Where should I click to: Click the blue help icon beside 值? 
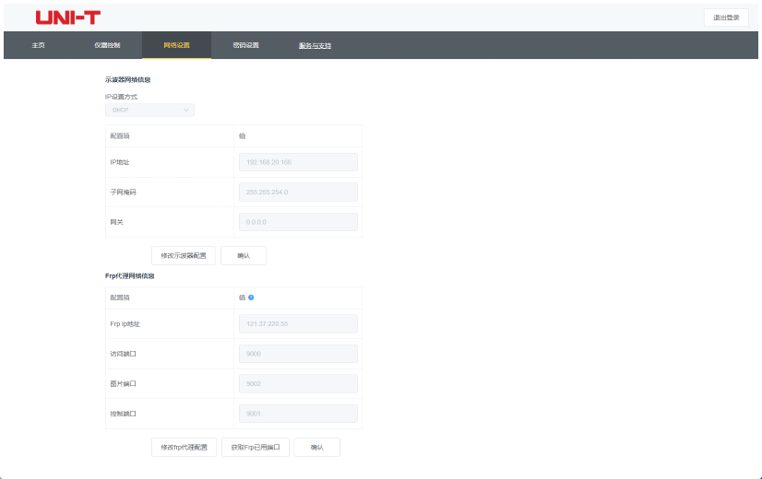coord(251,297)
